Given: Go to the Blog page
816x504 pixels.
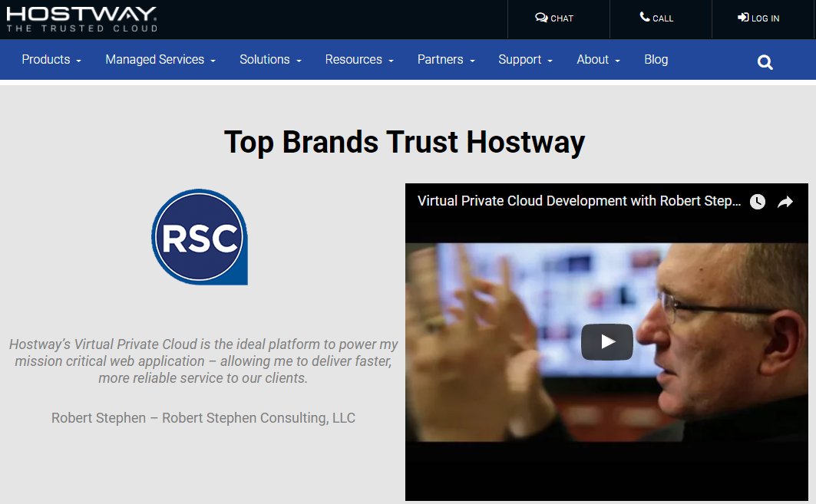Looking at the screenshot, I should (x=656, y=59).
